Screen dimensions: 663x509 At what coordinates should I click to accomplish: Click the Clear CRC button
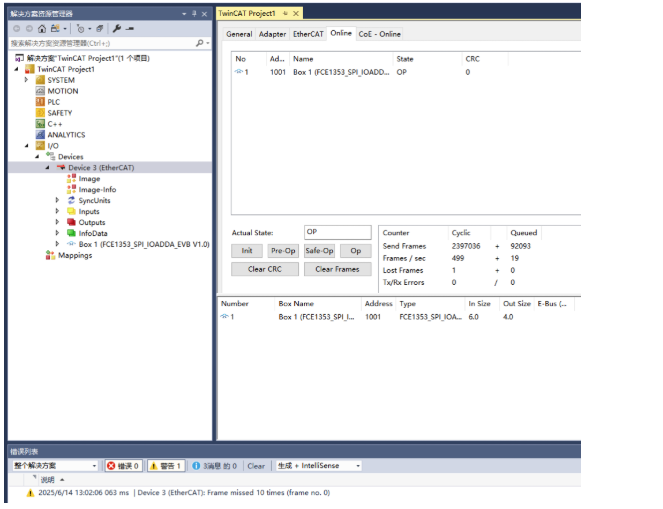click(x=265, y=269)
